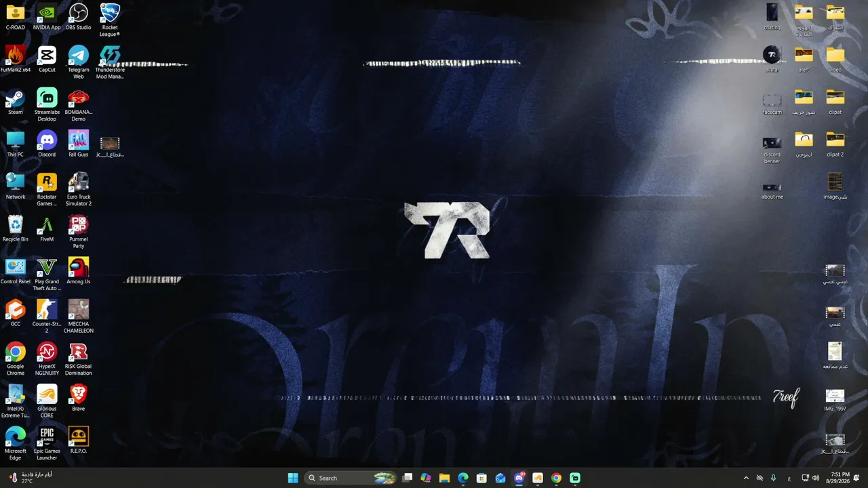The height and width of the screenshot is (488, 868).
Task: Select the This PC desktop icon
Action: [16, 144]
